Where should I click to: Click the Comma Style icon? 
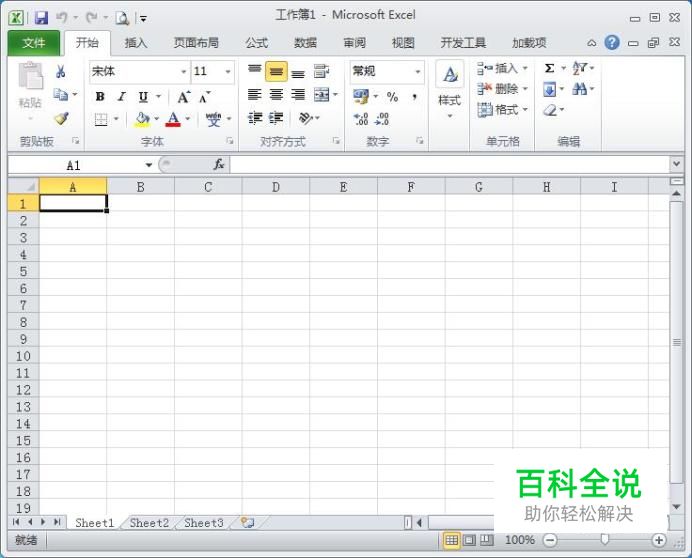click(414, 97)
